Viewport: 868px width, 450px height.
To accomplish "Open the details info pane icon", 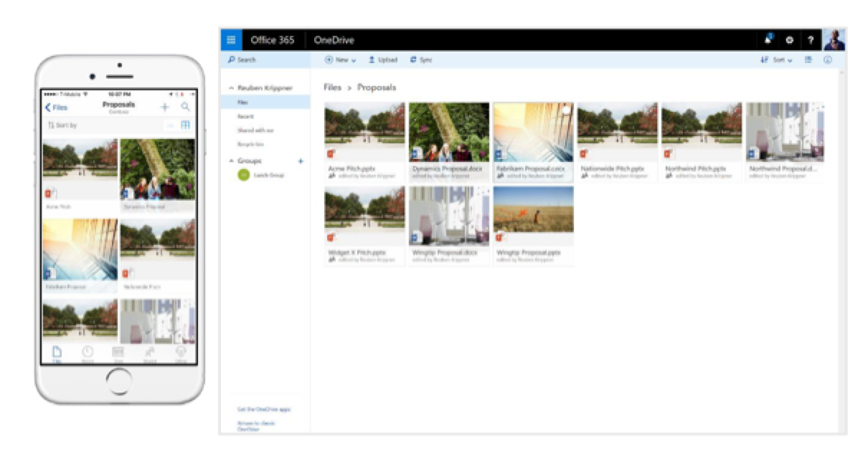I will point(827,60).
